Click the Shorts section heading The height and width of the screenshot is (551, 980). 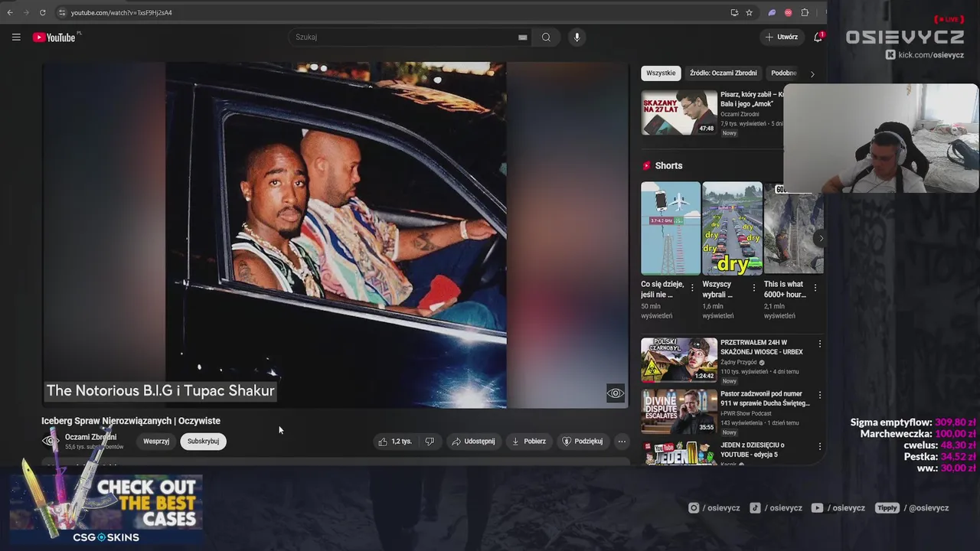pyautogui.click(x=668, y=165)
